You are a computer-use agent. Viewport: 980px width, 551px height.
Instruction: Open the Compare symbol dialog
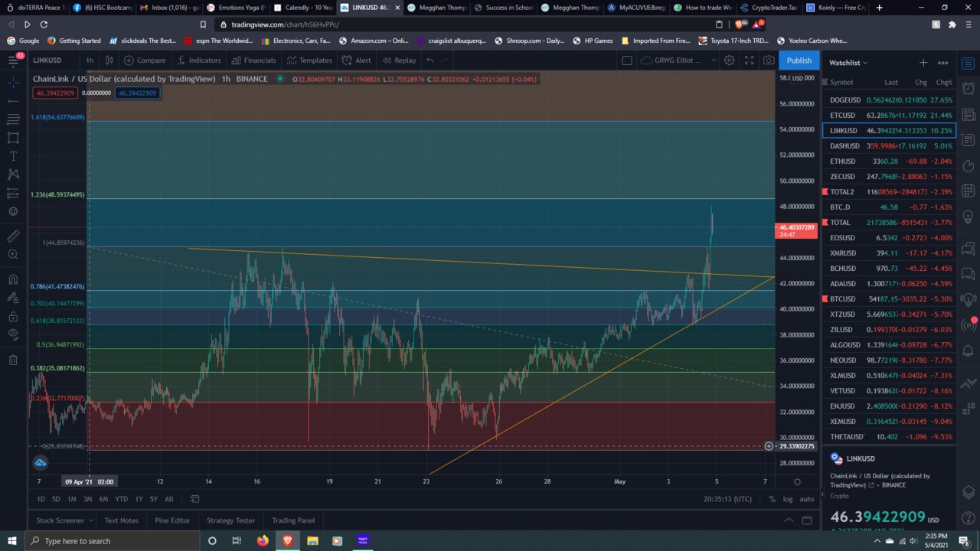(x=145, y=60)
